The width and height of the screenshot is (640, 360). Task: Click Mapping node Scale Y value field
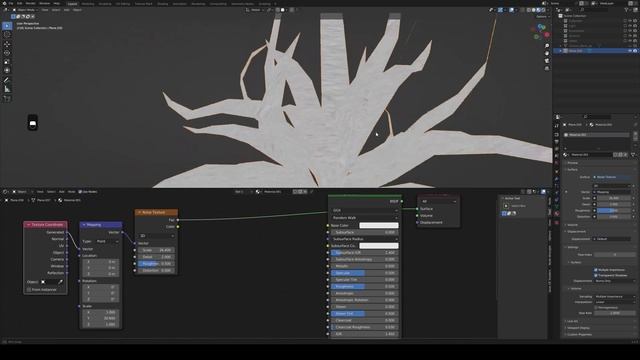(x=101, y=318)
